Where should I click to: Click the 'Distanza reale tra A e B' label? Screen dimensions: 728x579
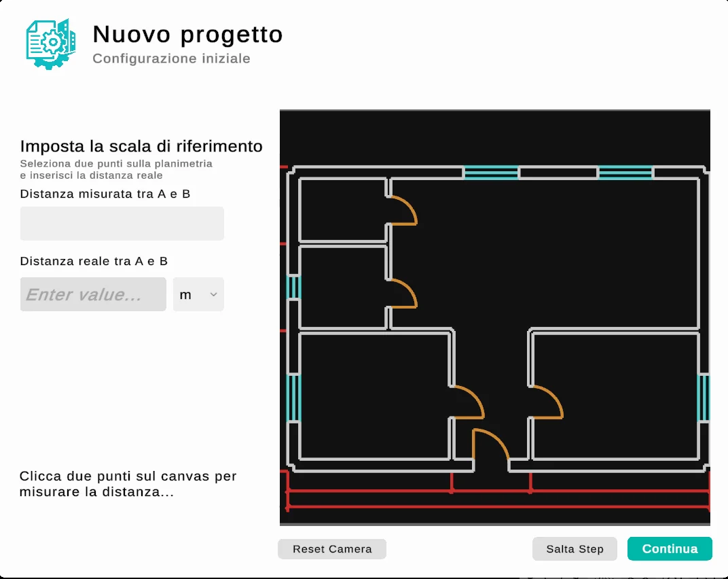[x=94, y=261]
